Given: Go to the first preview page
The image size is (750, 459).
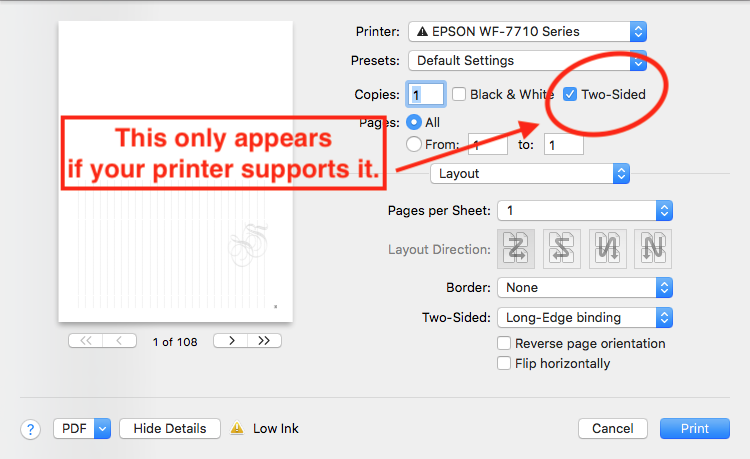Looking at the screenshot, I should tap(86, 341).
